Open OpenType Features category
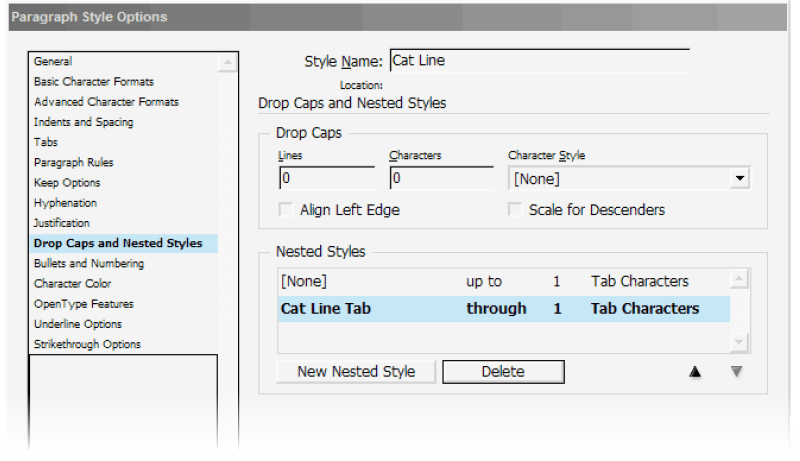800x461 pixels. pyautogui.click(x=84, y=304)
